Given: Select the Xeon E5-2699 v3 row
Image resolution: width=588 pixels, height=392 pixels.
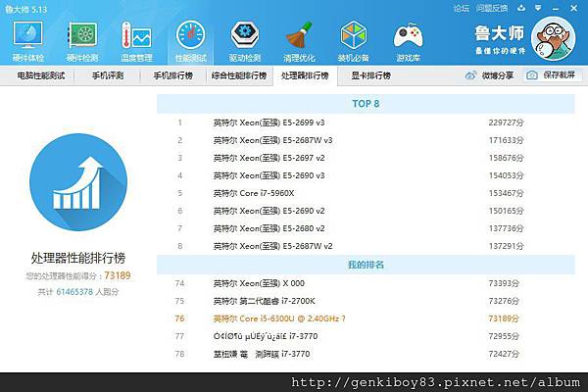Looking at the screenshot, I should (366, 122).
